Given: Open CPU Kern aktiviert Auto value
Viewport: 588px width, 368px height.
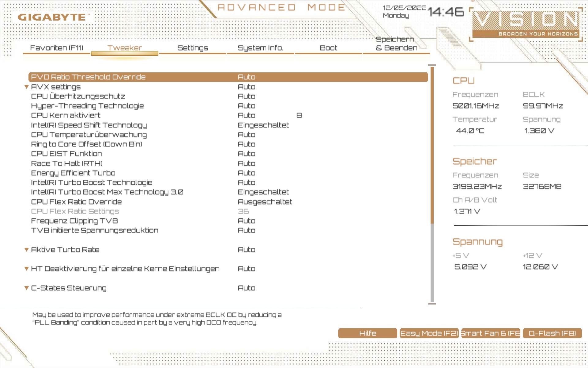Looking at the screenshot, I should (247, 115).
